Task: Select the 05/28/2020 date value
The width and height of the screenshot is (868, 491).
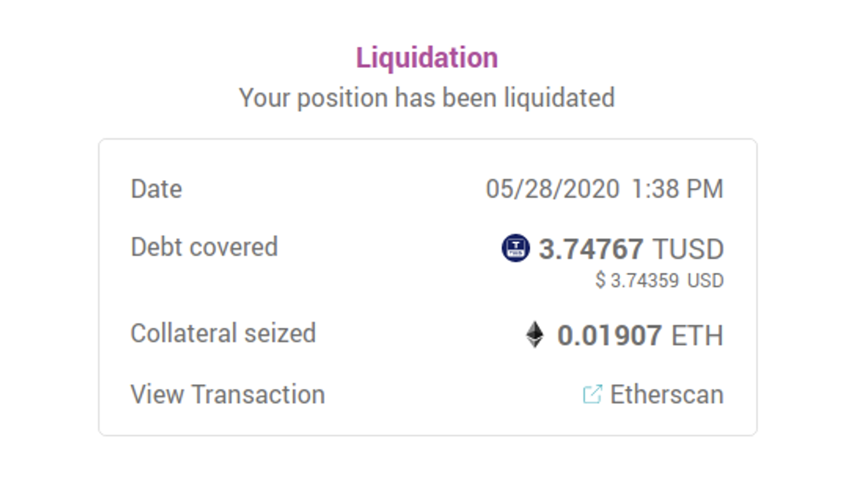Action: click(x=553, y=189)
